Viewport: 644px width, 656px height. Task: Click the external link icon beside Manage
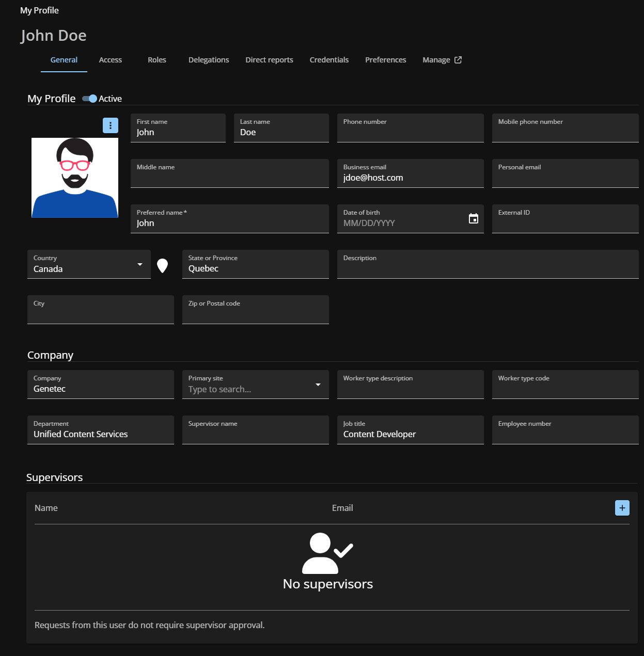coord(458,59)
